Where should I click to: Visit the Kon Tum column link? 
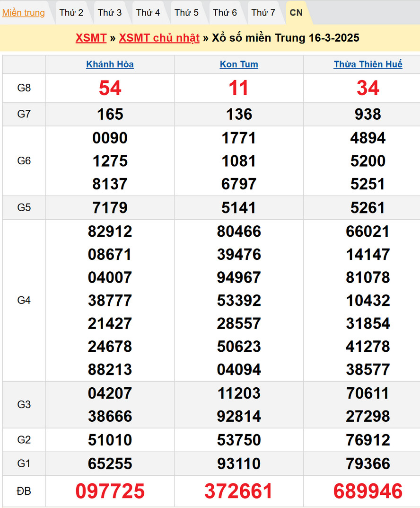pyautogui.click(x=239, y=64)
